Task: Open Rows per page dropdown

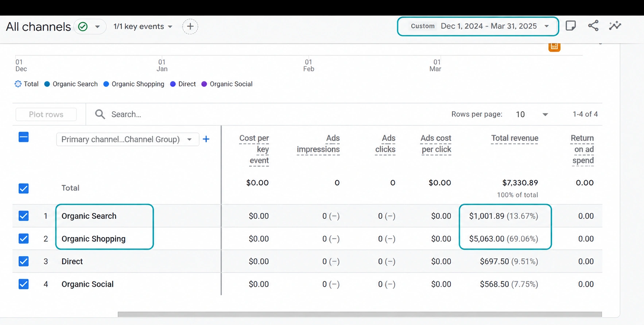Action: [x=532, y=114]
